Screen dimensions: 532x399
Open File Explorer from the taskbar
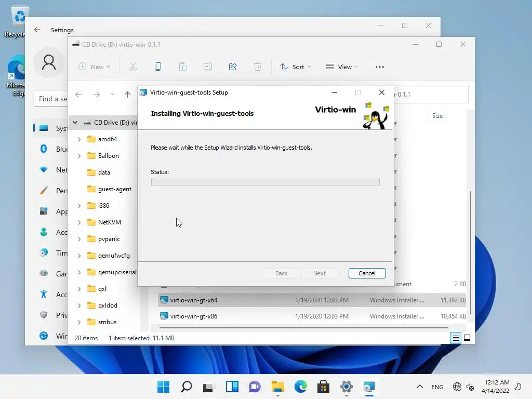coord(278,387)
